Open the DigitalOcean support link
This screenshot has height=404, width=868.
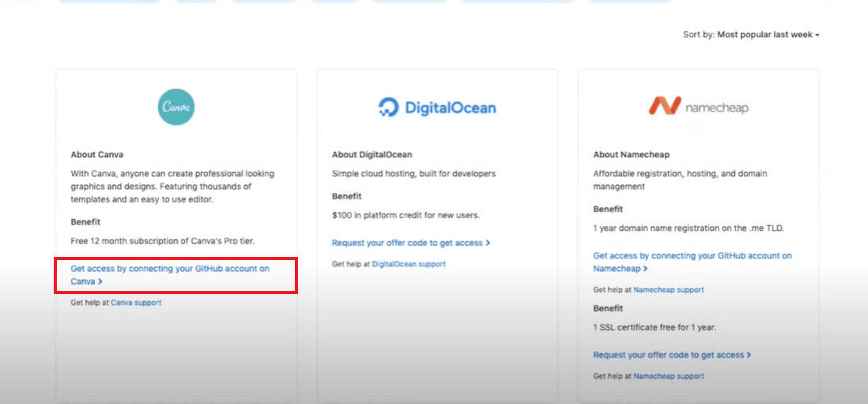click(409, 264)
